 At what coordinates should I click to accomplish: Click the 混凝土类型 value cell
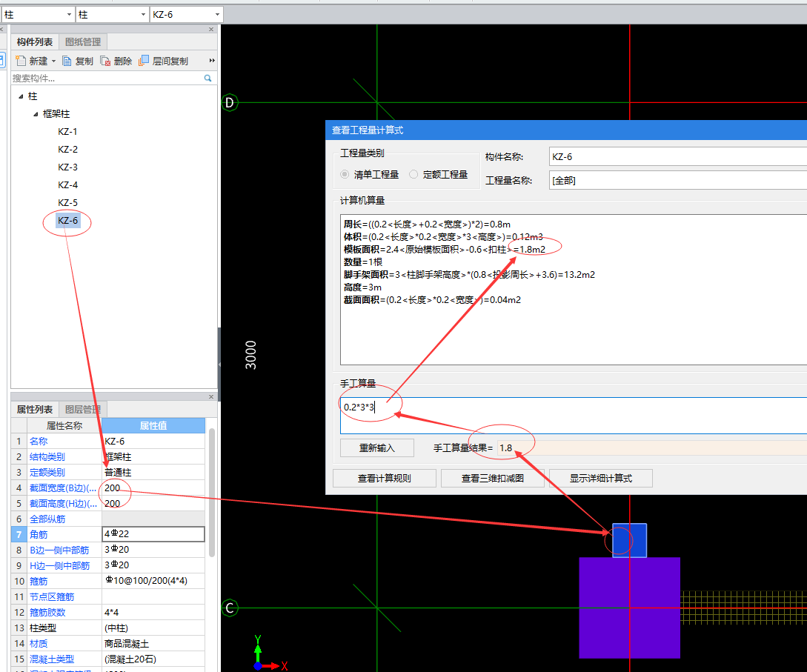153,659
